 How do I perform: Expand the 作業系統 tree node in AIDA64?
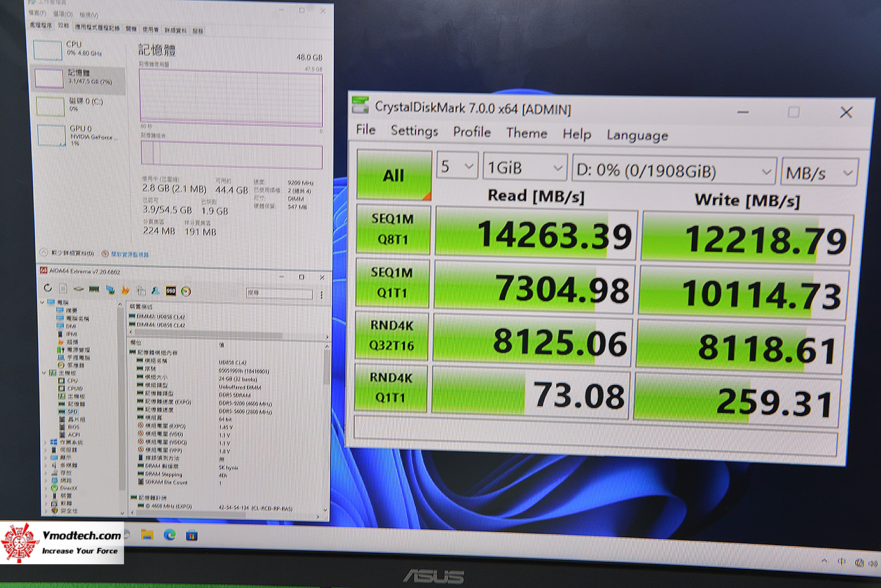point(45,442)
